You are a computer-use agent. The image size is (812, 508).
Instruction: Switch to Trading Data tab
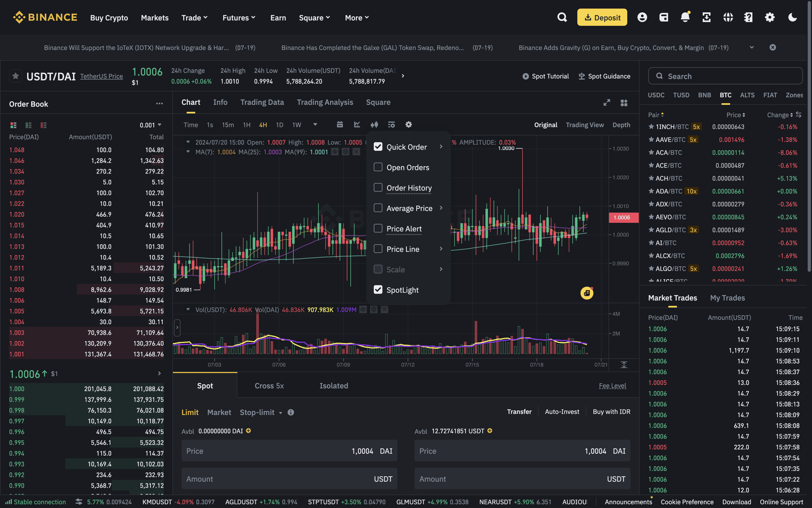coord(262,102)
